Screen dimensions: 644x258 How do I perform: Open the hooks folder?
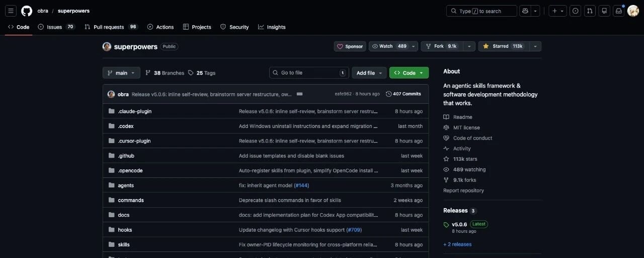point(125,230)
